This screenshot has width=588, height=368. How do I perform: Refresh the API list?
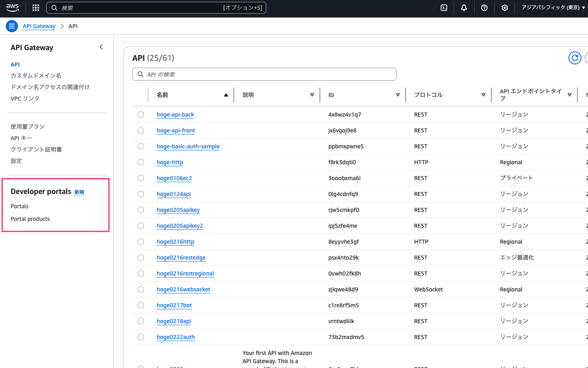point(575,58)
